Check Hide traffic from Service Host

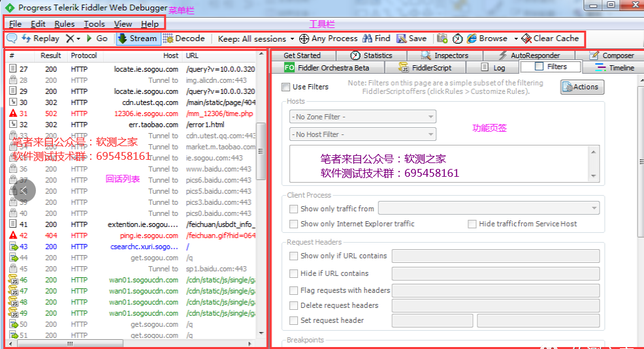(x=472, y=224)
